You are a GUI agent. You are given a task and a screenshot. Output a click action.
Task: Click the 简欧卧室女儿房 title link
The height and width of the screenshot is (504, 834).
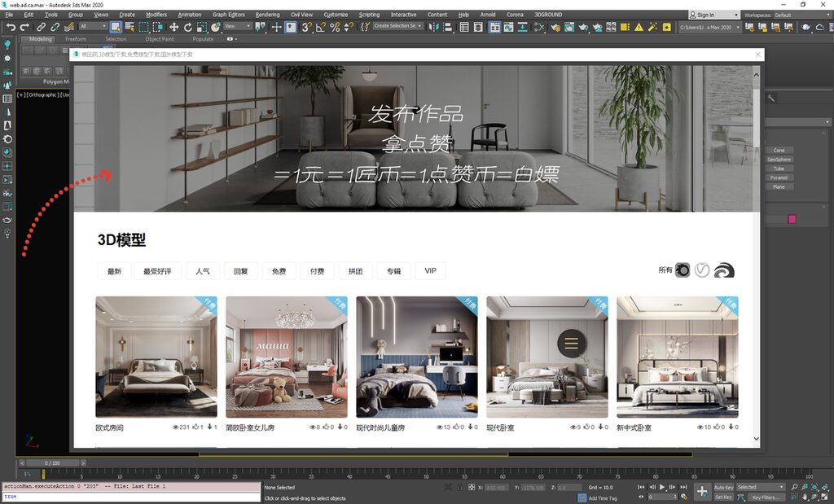click(x=250, y=427)
